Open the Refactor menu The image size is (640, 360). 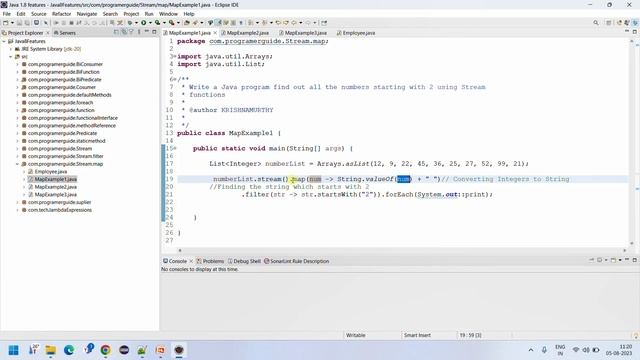click(x=61, y=14)
